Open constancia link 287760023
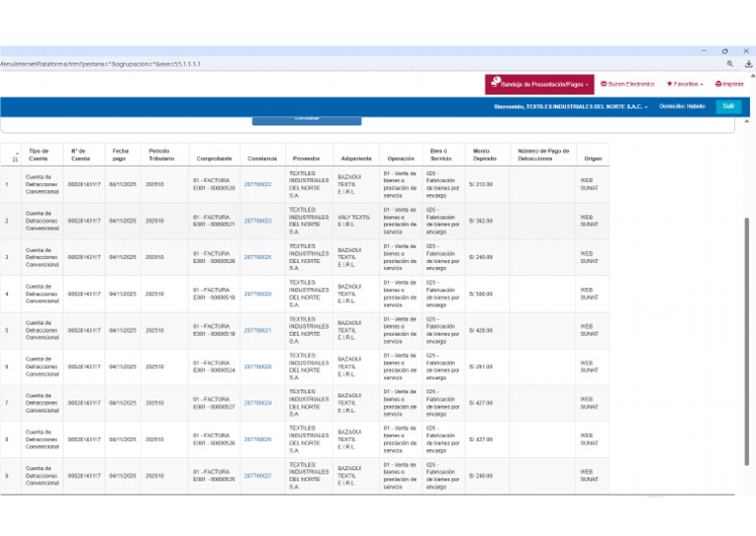756x536 pixels. (258, 221)
